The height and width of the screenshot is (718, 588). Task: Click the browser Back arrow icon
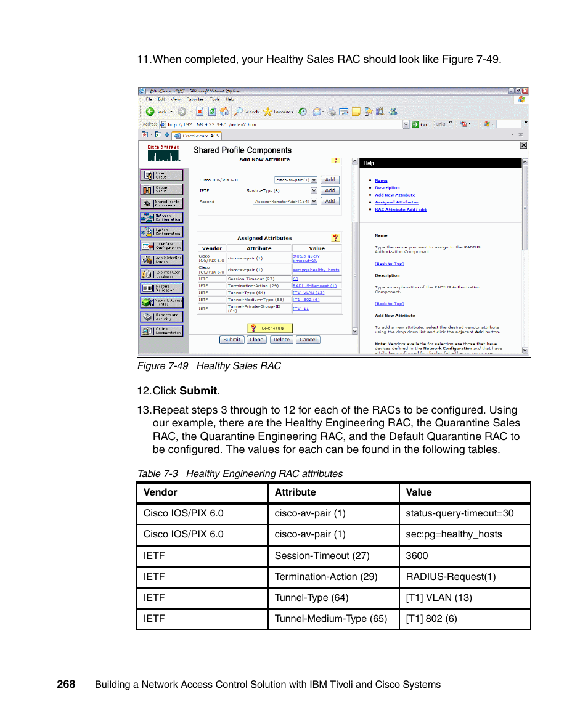click(150, 112)
